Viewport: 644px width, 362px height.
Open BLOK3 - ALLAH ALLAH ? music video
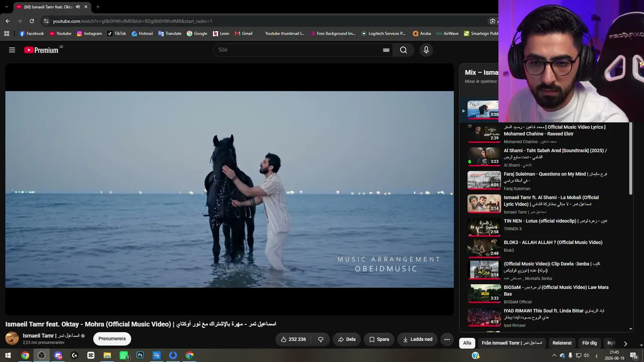click(553, 242)
